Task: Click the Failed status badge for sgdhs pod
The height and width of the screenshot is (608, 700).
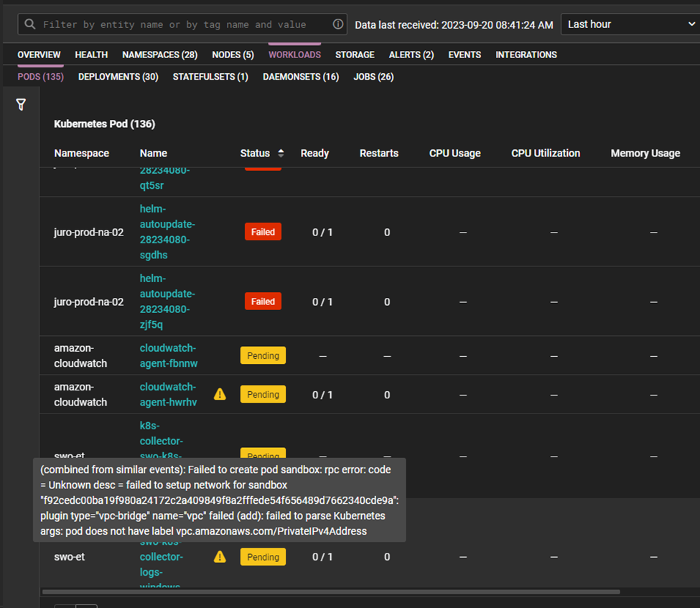Action: (263, 232)
